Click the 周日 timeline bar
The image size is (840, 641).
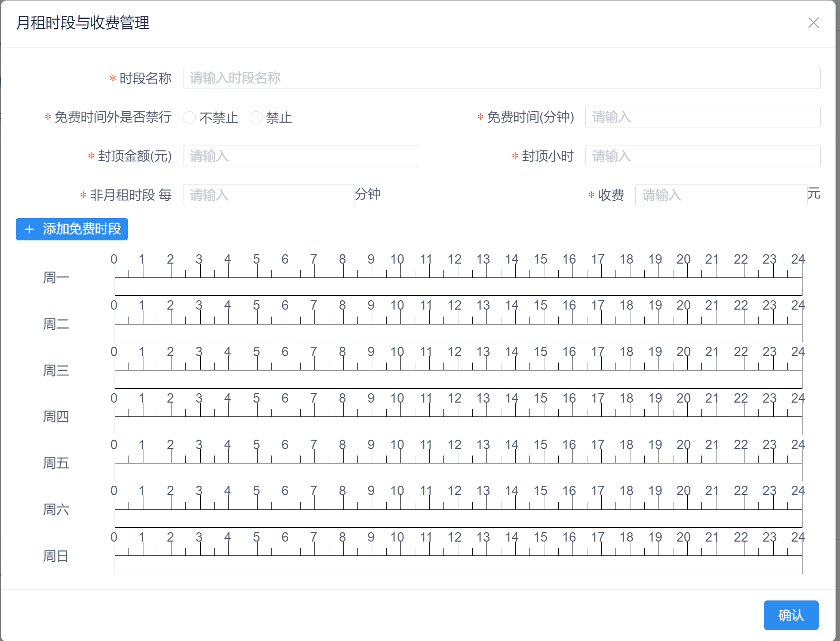point(458,565)
